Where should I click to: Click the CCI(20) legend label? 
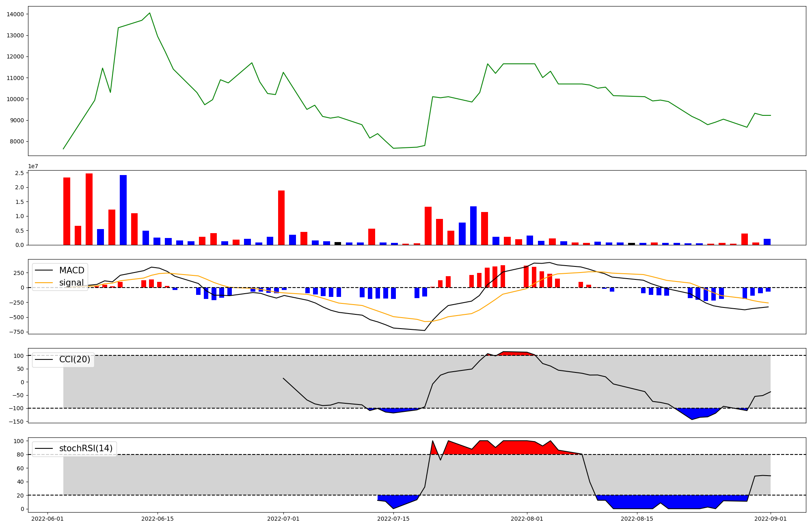click(74, 359)
